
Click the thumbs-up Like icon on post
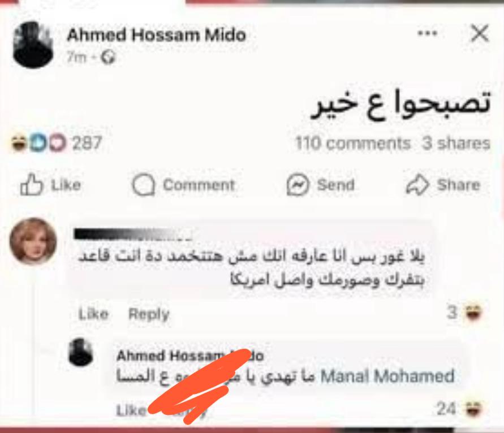(x=31, y=184)
